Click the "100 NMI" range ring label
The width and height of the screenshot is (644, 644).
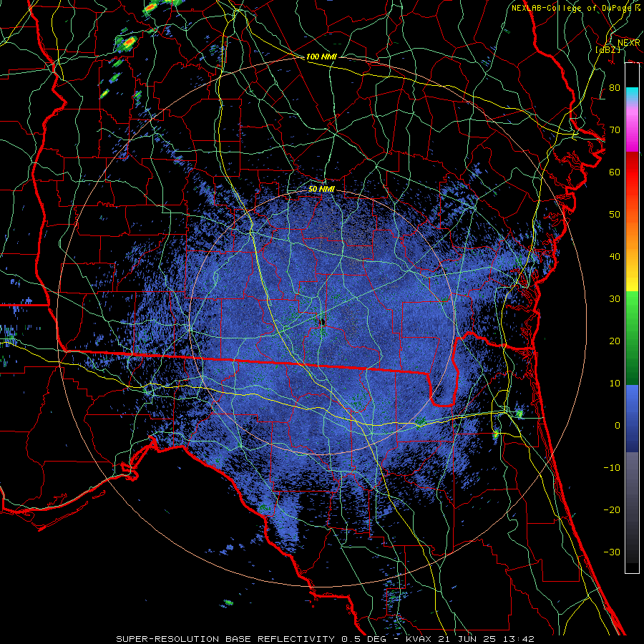coord(321,57)
